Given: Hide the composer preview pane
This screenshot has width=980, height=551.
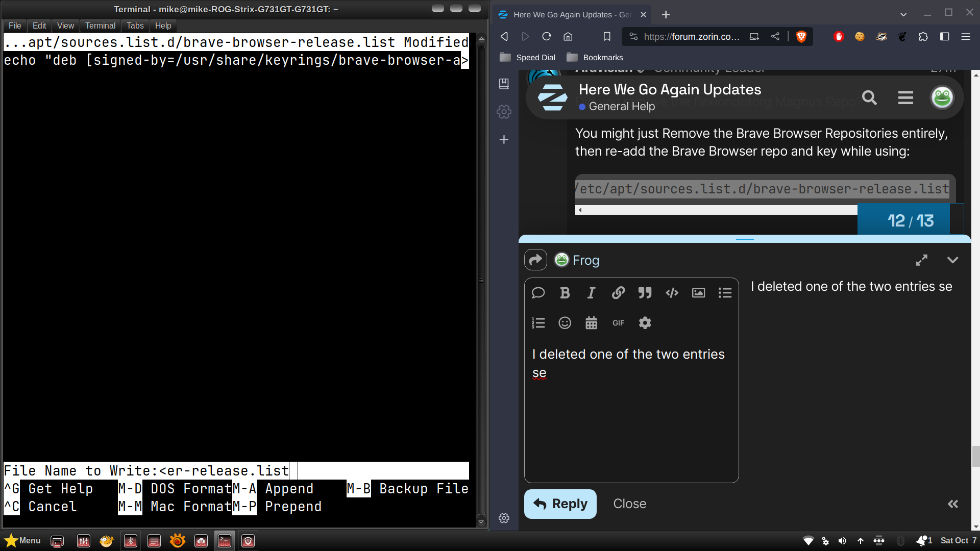Looking at the screenshot, I should point(952,504).
